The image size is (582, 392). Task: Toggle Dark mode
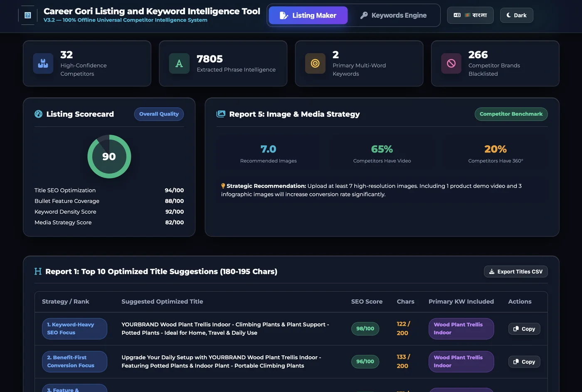point(516,15)
